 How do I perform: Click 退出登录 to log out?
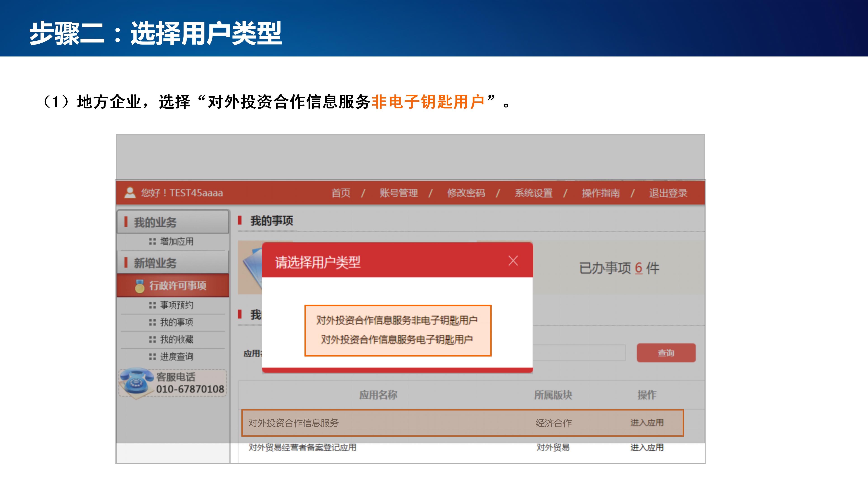pos(668,193)
